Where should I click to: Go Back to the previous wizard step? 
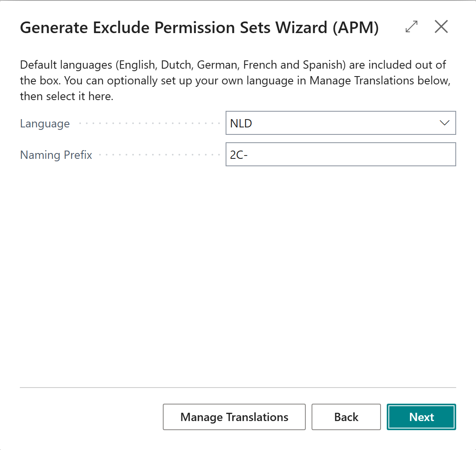[x=346, y=417]
